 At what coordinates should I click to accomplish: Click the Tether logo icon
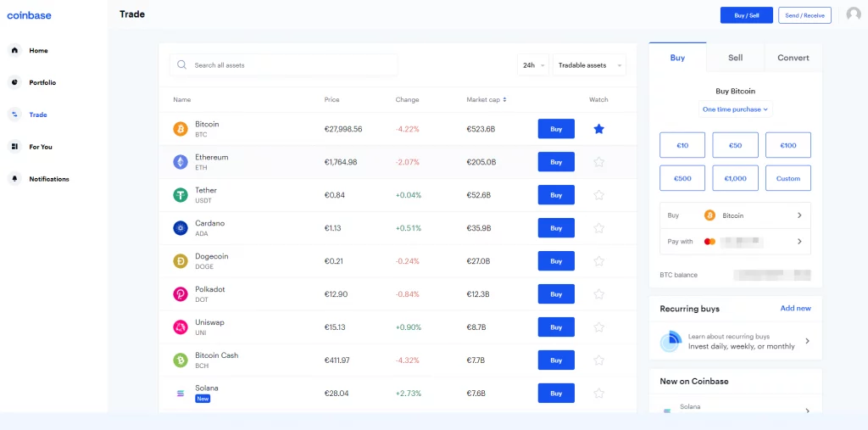pos(180,195)
